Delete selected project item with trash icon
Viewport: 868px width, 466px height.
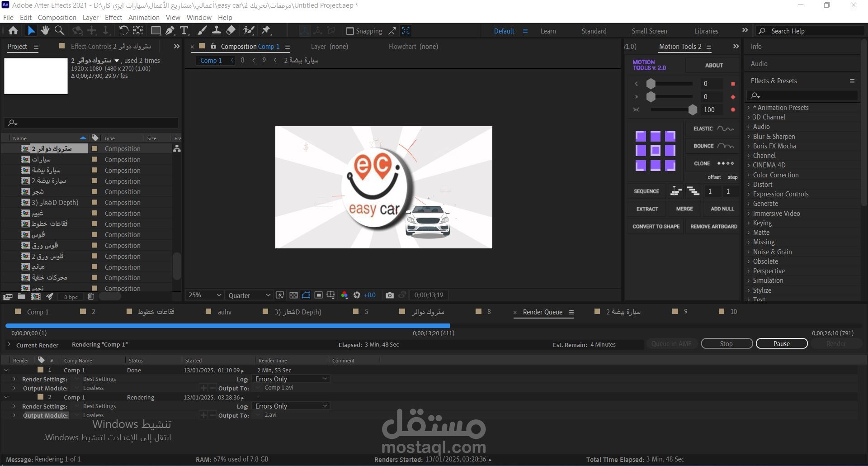(x=90, y=297)
